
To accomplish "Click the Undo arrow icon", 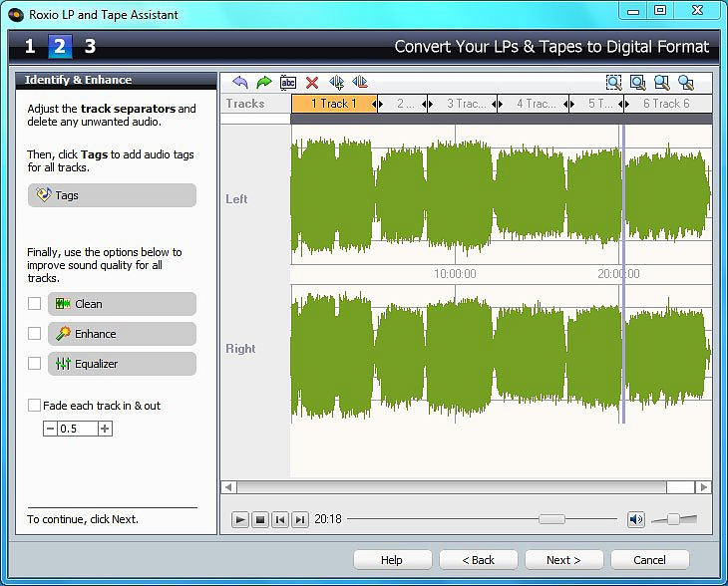I will pyautogui.click(x=239, y=83).
